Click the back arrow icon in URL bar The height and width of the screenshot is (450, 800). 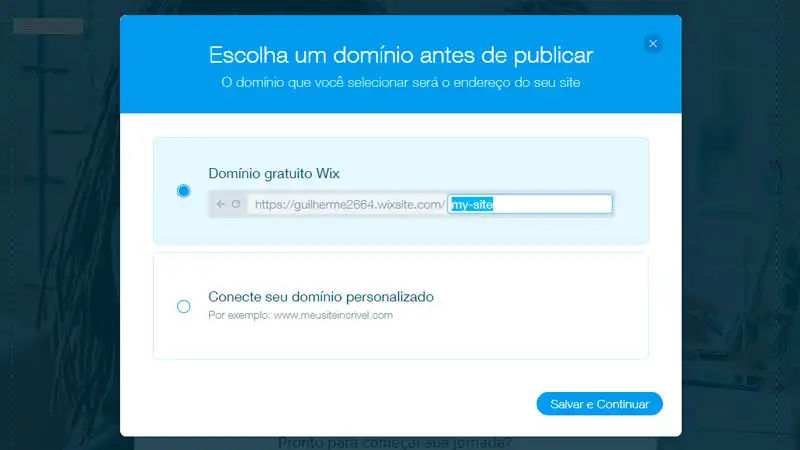click(x=220, y=204)
